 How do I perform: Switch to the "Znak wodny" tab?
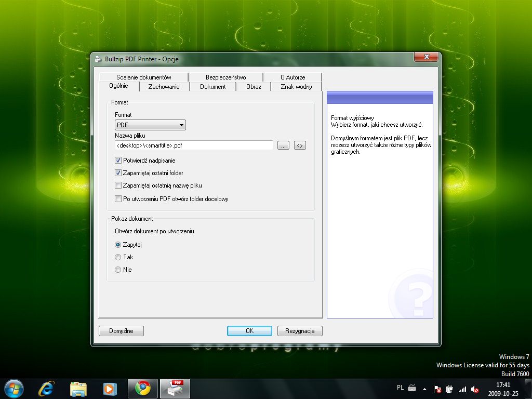pos(296,87)
